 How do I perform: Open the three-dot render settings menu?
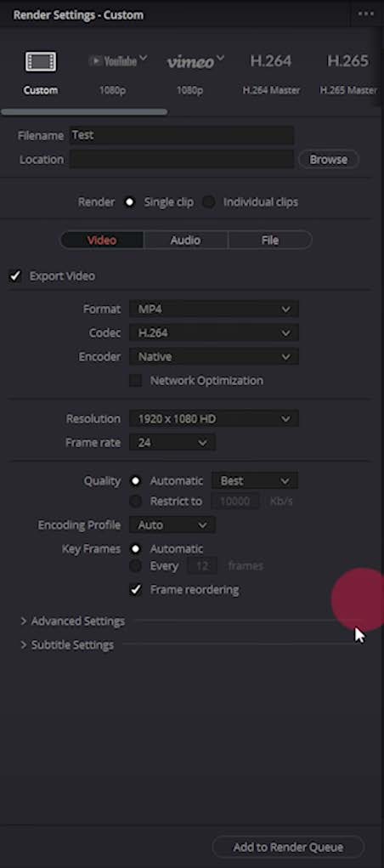(366, 14)
